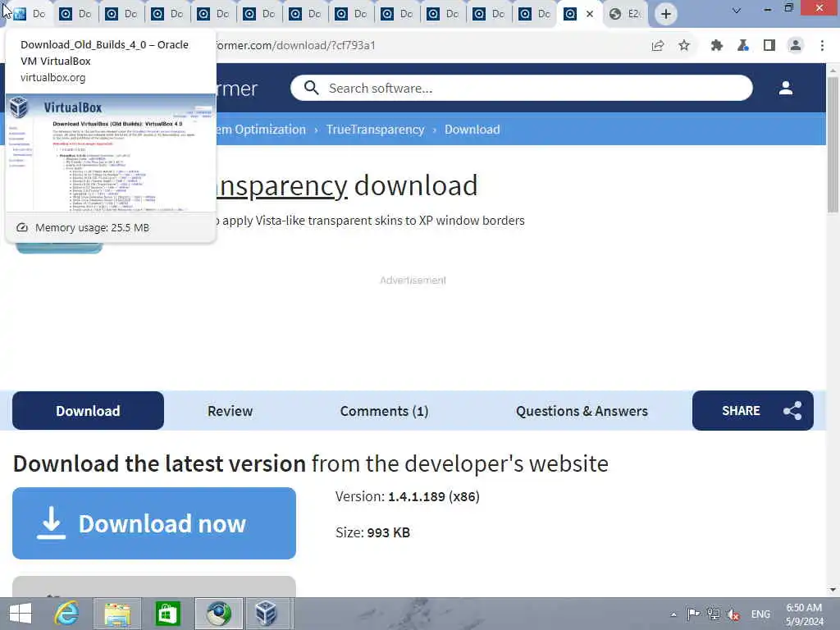Toggle the browser side panel icon
Screen dimensions: 840x630
pyautogui.click(x=769, y=46)
